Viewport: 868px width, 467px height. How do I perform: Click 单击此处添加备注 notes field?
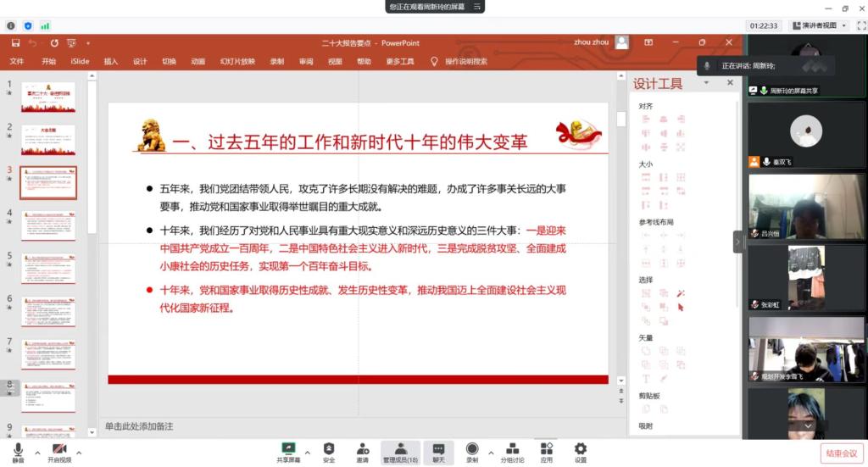(x=139, y=426)
